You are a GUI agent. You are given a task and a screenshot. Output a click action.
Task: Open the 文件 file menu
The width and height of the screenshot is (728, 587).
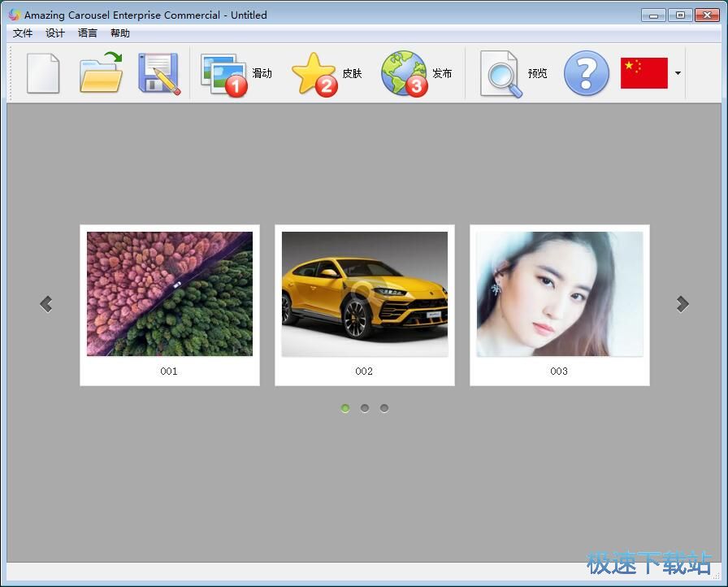point(23,33)
